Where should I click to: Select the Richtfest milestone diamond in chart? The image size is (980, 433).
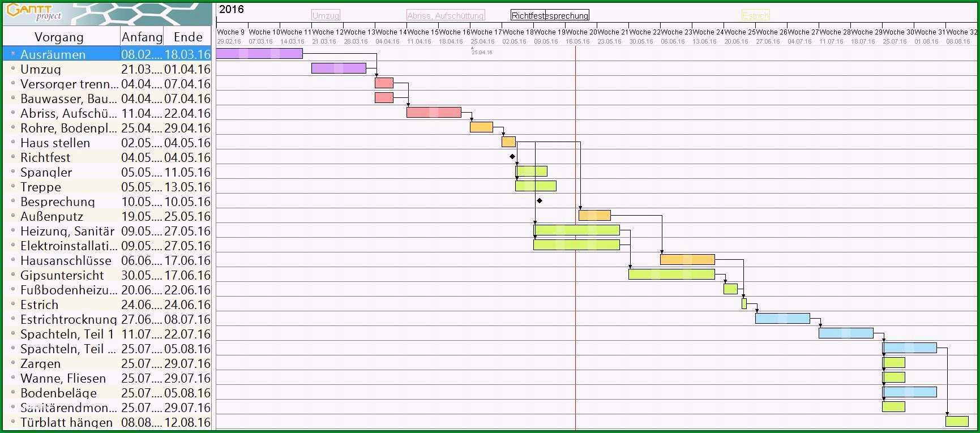(x=512, y=157)
